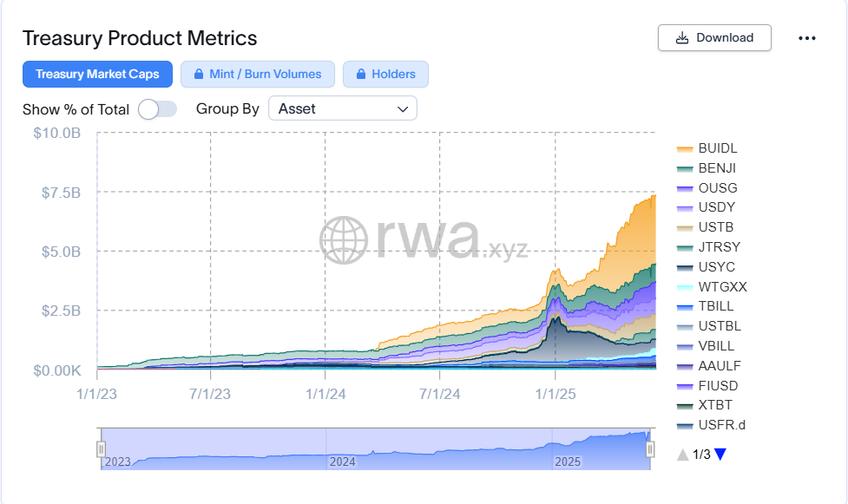Viewport: 848px width, 504px height.
Task: Click the OUSG purple color swatch
Action: click(x=684, y=188)
